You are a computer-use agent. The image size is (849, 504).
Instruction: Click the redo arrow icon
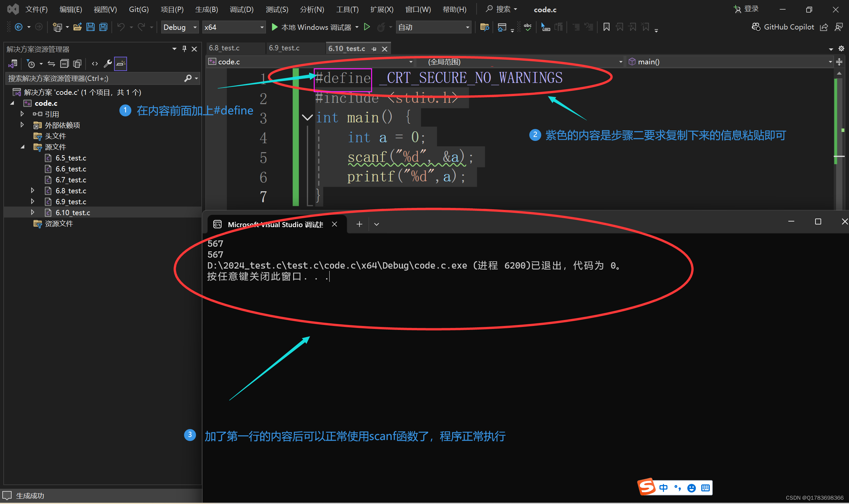coord(141,27)
